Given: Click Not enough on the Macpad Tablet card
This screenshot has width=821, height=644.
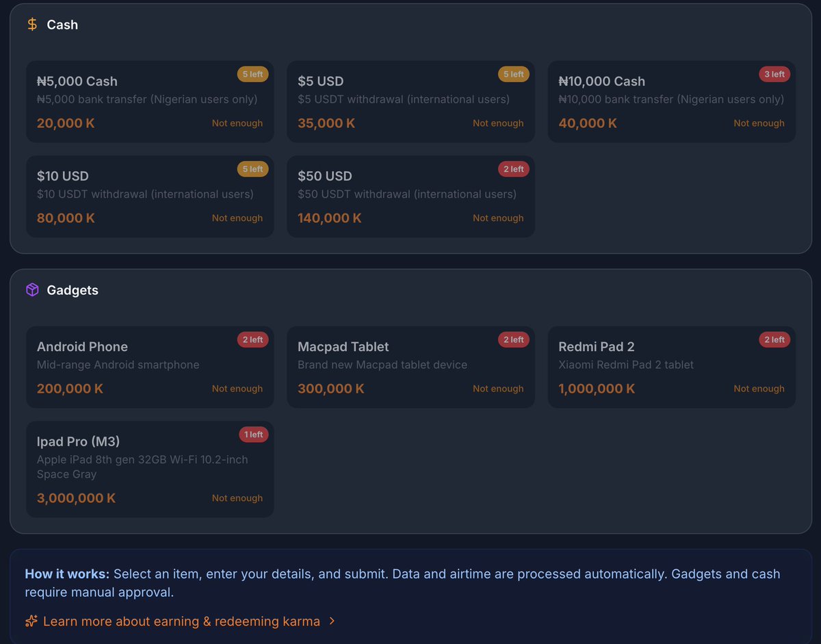Looking at the screenshot, I should [498, 389].
